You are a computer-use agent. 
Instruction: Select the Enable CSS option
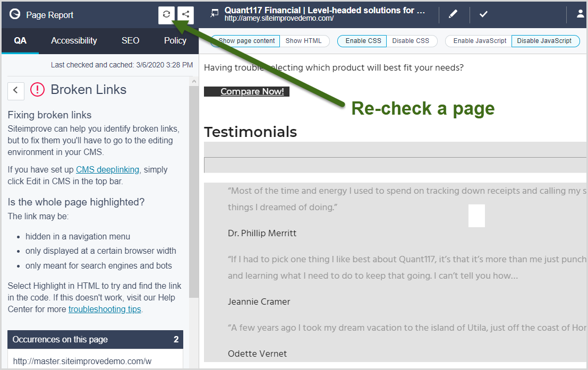pyautogui.click(x=363, y=41)
